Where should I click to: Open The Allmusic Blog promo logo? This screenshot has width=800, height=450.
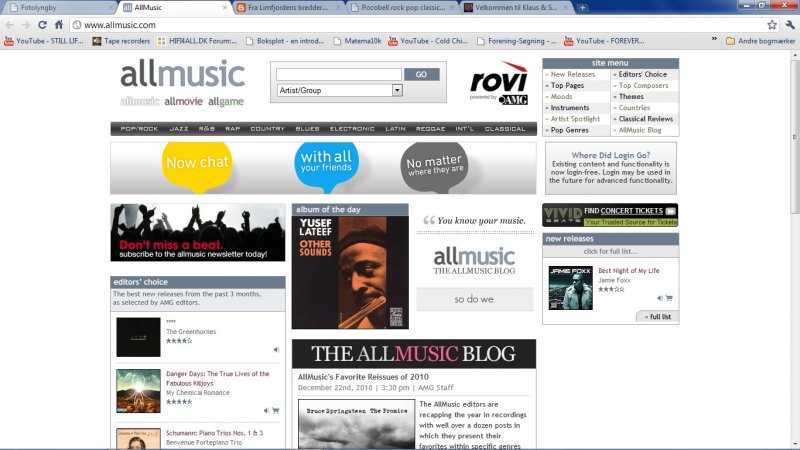tap(474, 261)
